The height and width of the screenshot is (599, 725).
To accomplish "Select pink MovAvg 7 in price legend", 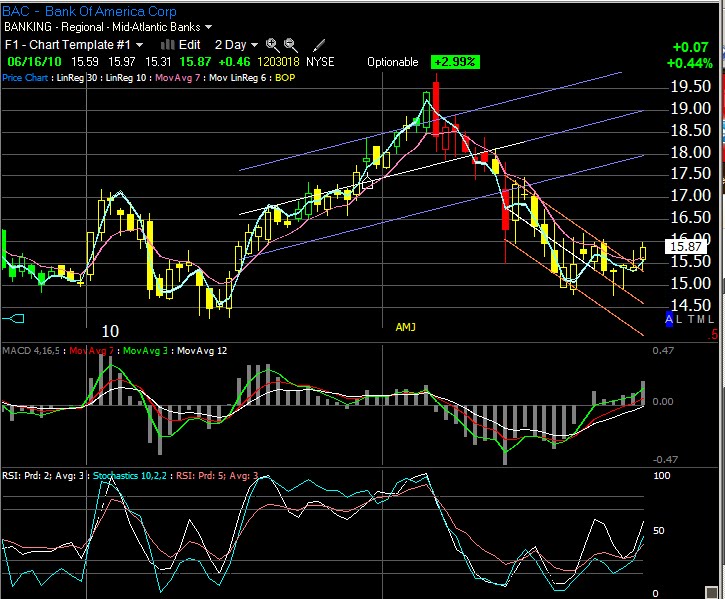I will tap(178, 78).
